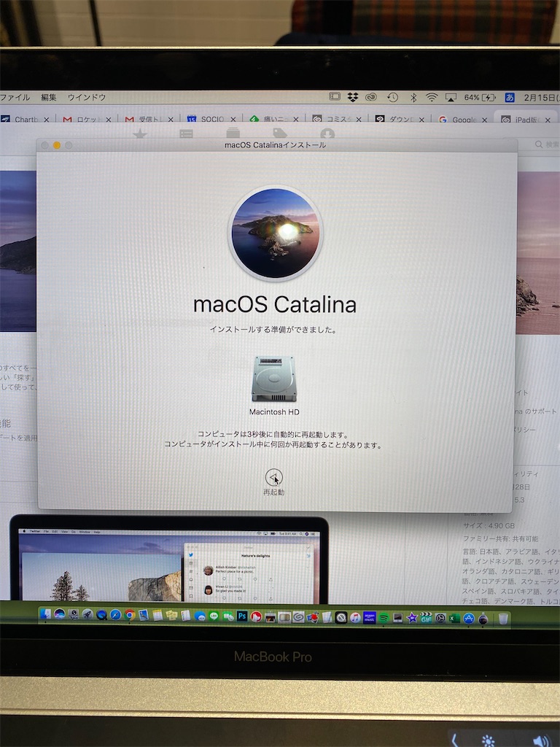Open the ファイル menu in menu bar
The width and height of the screenshot is (560, 747).
click(15, 97)
